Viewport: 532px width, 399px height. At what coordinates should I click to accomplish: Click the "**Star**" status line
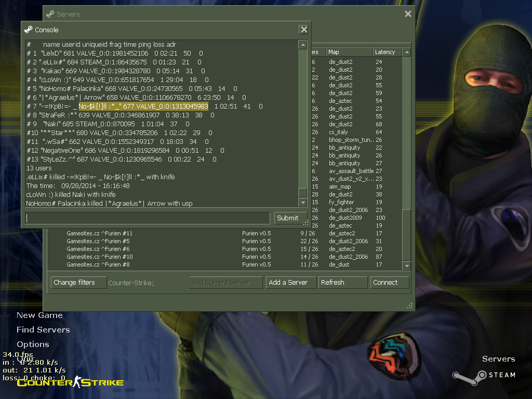[x=119, y=132]
